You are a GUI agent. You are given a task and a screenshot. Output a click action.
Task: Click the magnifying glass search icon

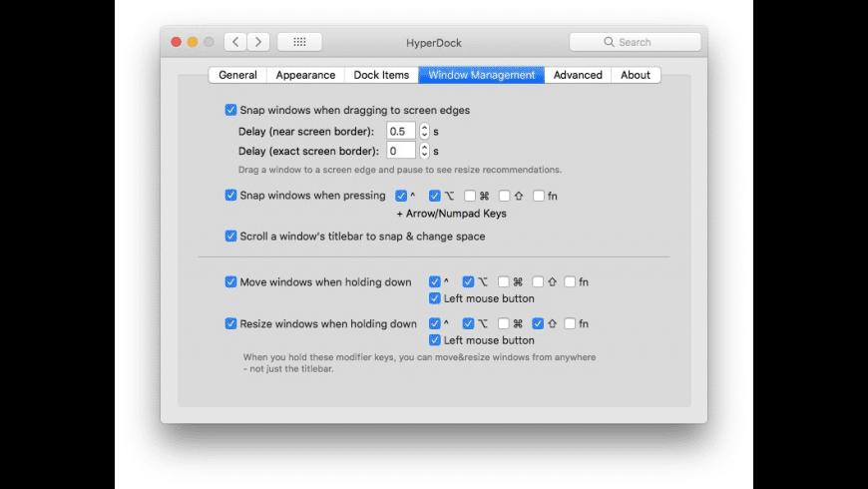pyautogui.click(x=609, y=42)
